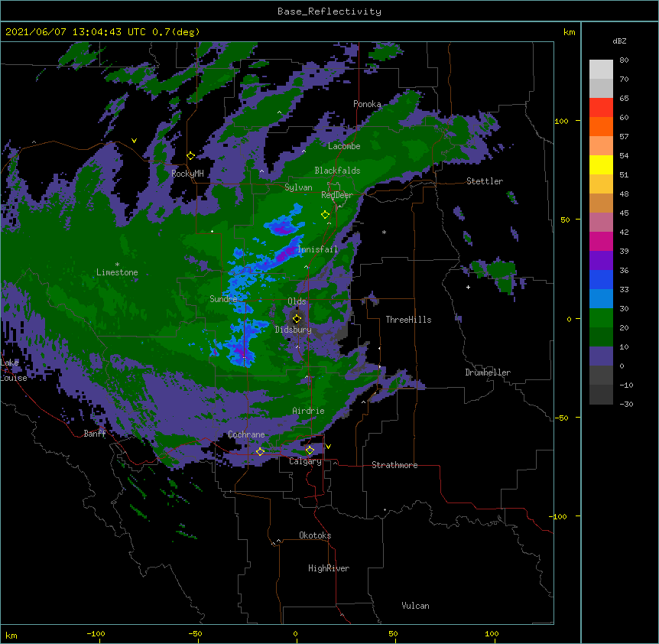The height and width of the screenshot is (644, 659).
Task: Select the Drumheller label
Action: pyautogui.click(x=488, y=372)
